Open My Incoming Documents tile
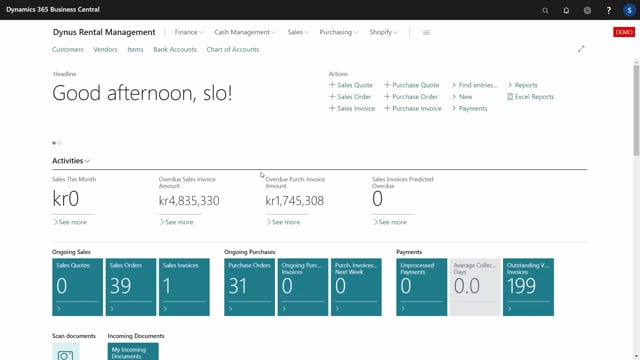 click(x=133, y=351)
